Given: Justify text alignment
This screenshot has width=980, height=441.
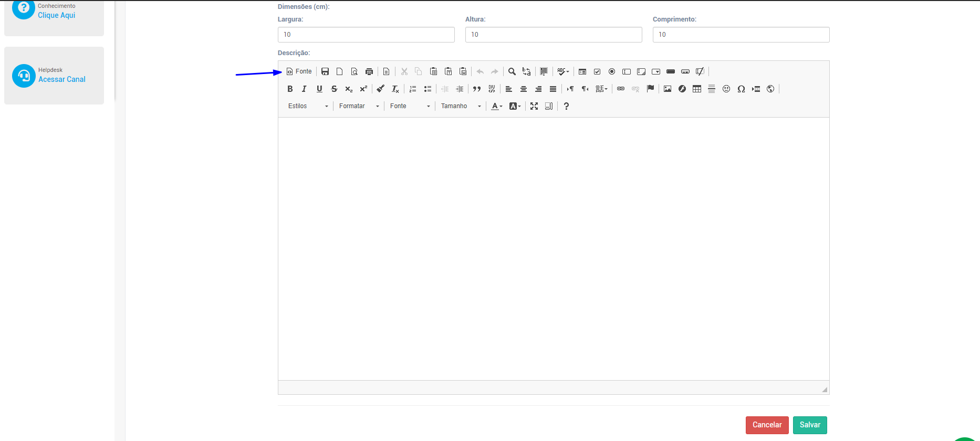Looking at the screenshot, I should coord(553,89).
